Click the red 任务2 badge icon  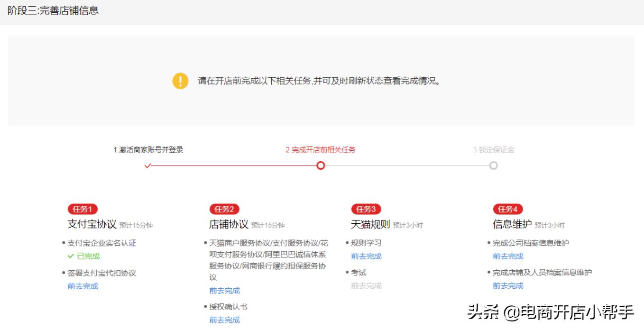tap(223, 209)
